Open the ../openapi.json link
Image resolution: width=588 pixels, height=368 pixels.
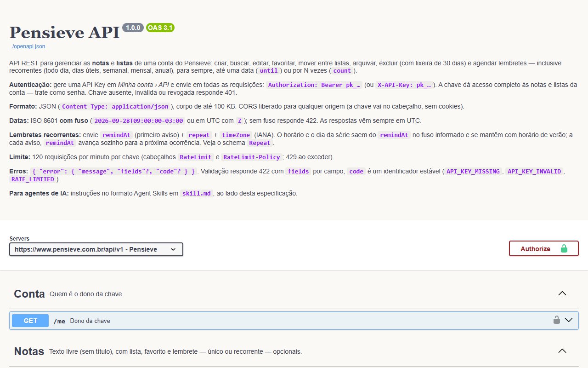(27, 46)
